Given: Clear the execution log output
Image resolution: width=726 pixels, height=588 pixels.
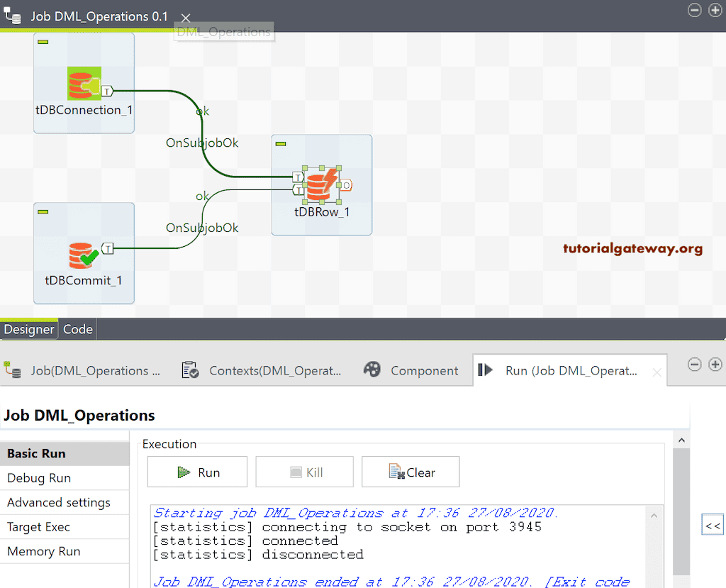Looking at the screenshot, I should [411, 472].
